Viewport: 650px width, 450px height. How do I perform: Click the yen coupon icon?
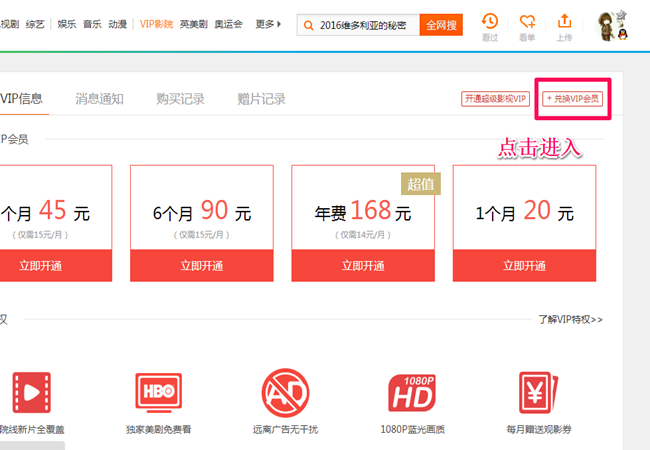(x=538, y=392)
